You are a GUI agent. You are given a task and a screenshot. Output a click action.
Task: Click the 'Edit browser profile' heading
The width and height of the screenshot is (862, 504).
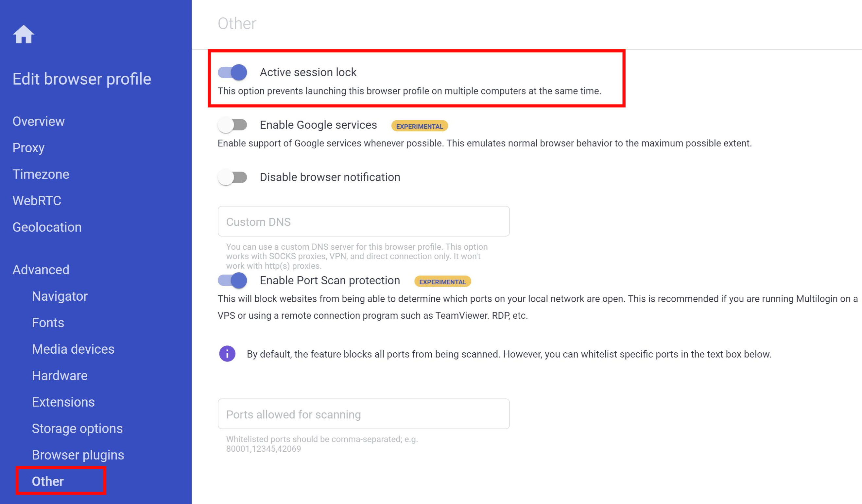point(82,79)
